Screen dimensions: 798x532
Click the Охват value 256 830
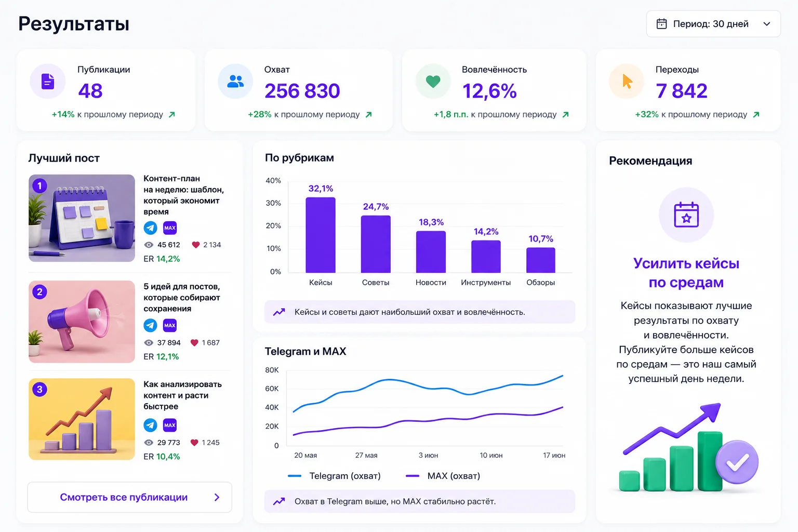(302, 91)
